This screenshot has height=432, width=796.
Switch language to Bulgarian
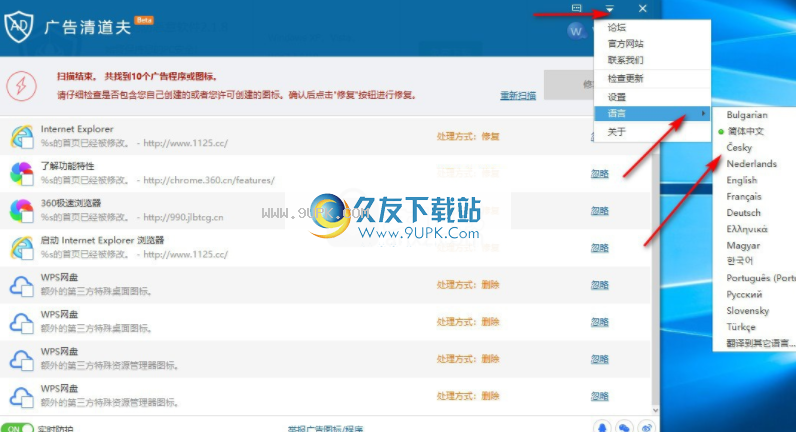pos(747,115)
